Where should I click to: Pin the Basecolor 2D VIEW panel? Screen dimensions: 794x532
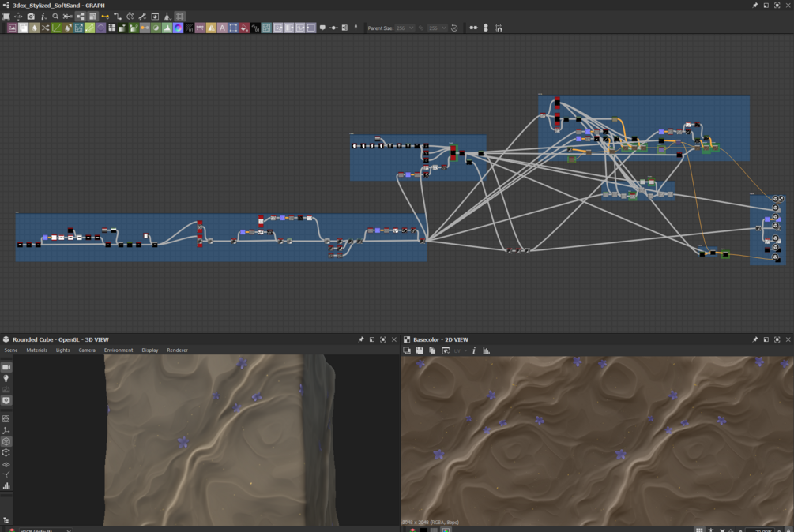755,339
